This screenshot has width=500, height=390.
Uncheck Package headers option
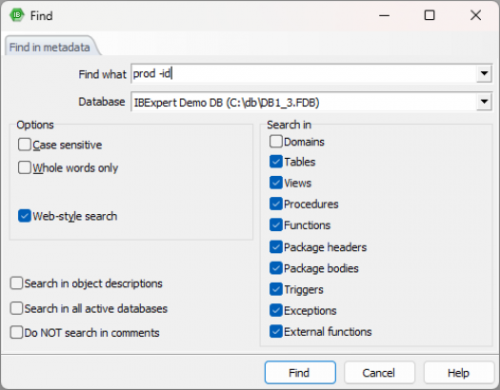click(x=276, y=247)
